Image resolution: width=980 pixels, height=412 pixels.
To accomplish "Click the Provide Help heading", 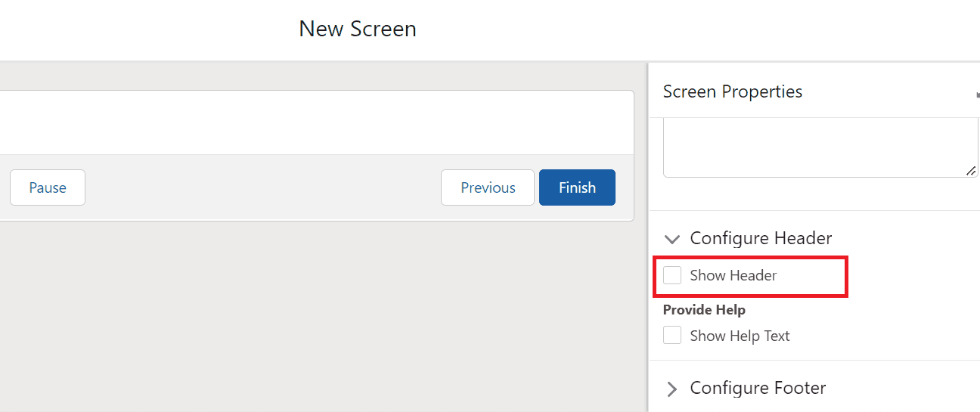I will (x=704, y=310).
